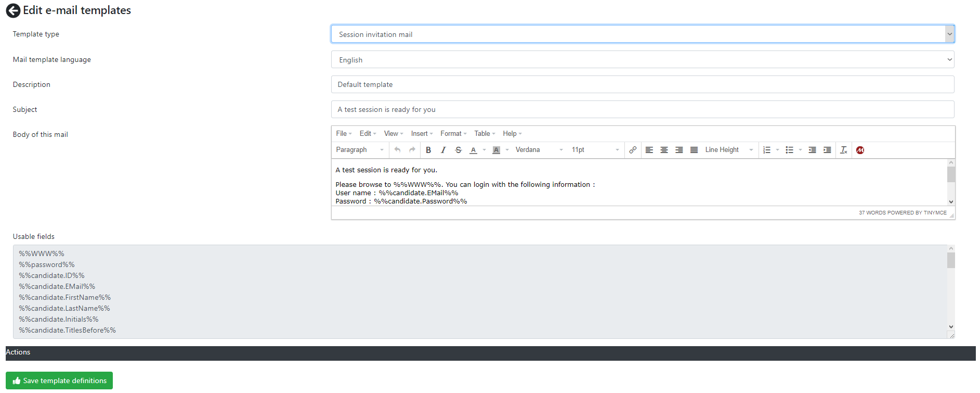Click Usable fields scroll down arrow
980x393 pixels.
pyautogui.click(x=951, y=327)
